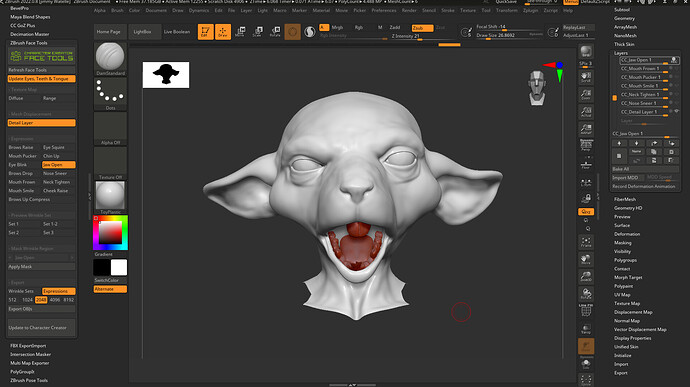Select the Scale gizmo tool
Screen dimensions: 690x387
(x=258, y=32)
